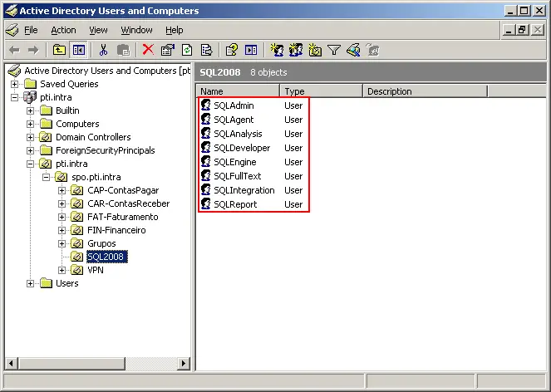The image size is (551, 392).
Task: Toggle the console tree pane button
Action: point(78,50)
